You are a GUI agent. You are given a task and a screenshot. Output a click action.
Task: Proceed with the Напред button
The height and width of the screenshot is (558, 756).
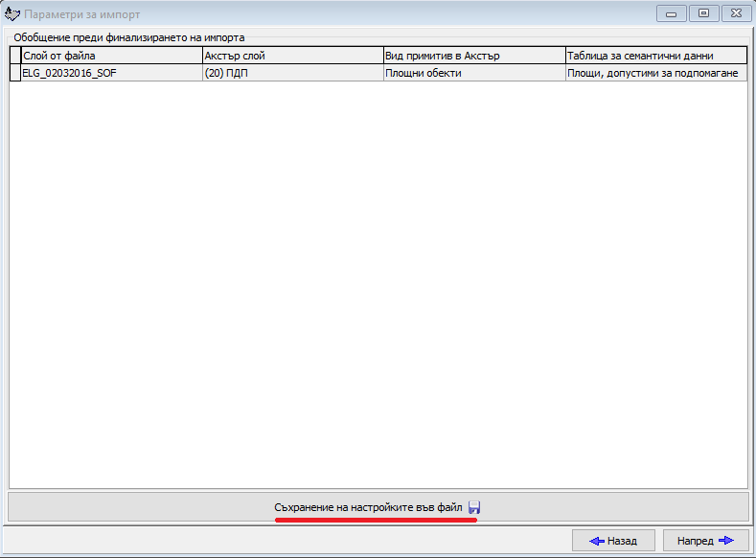point(705,541)
